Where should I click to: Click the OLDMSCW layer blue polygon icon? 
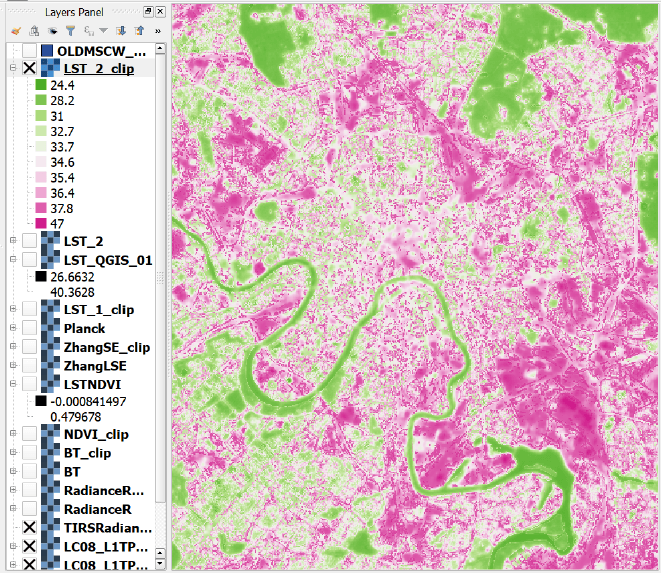(47, 51)
